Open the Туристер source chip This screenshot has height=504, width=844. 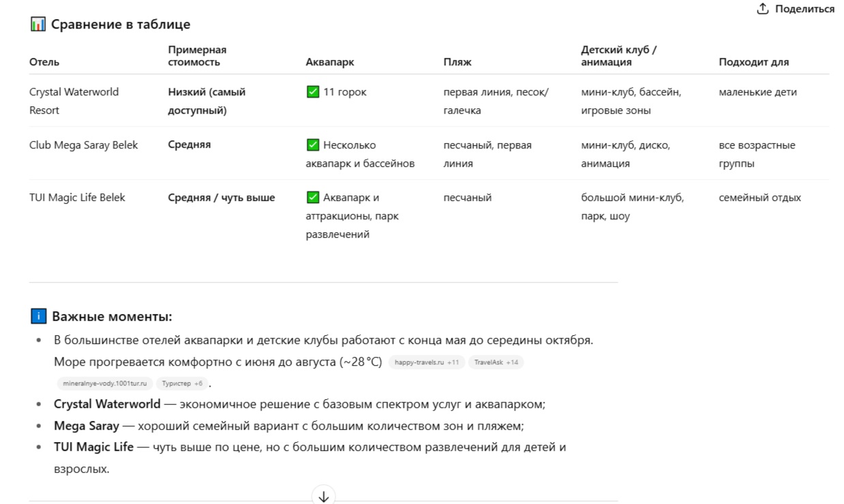click(182, 383)
